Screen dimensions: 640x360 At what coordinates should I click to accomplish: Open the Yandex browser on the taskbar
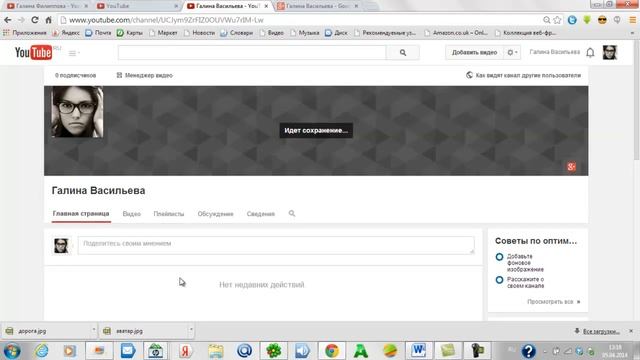tap(186, 351)
